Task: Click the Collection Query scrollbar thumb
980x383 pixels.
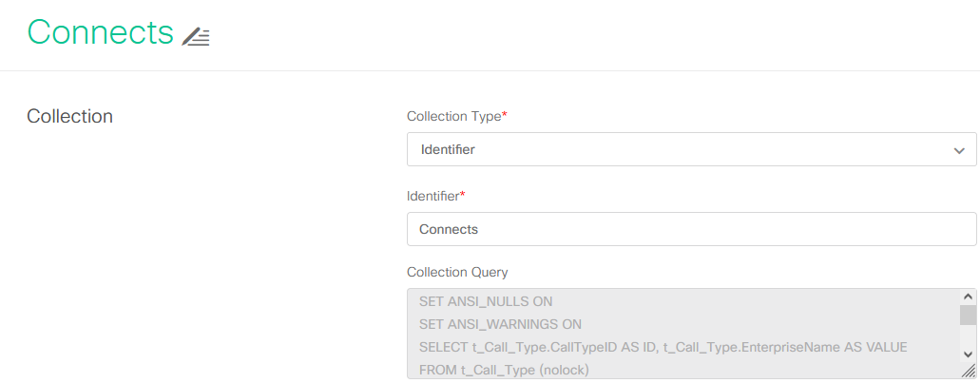Action: [968, 316]
